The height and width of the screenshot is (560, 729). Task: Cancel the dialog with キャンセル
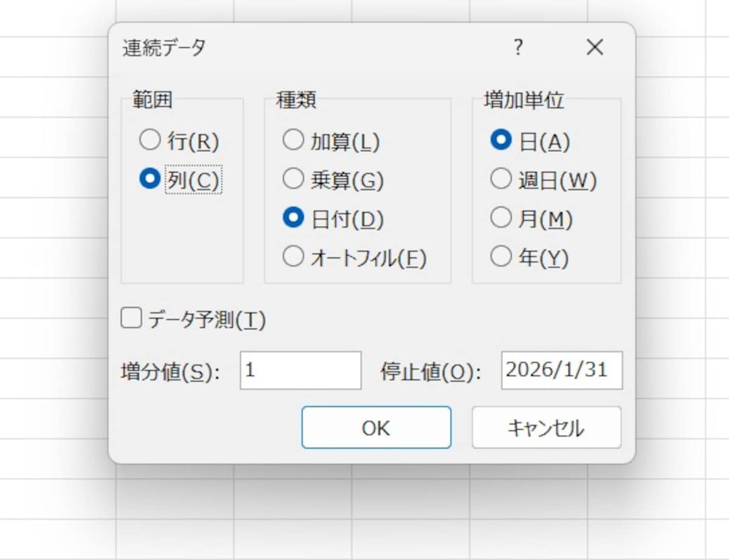tap(546, 427)
